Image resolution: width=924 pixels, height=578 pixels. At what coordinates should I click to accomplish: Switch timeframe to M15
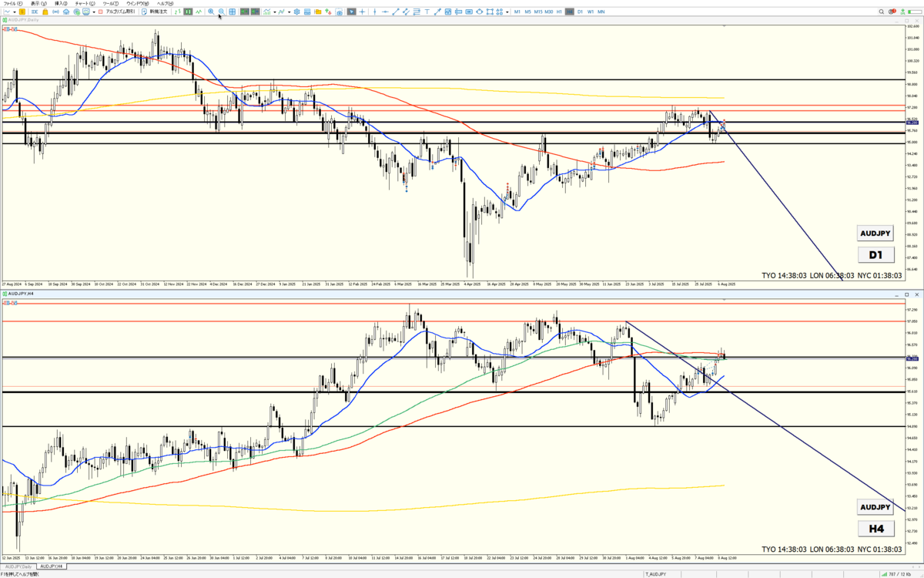tap(538, 12)
